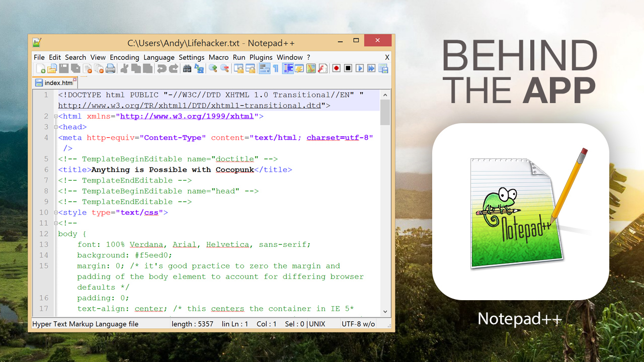Screen dimensions: 644x362
Task: Select the index.htm document tab
Action: (55, 83)
